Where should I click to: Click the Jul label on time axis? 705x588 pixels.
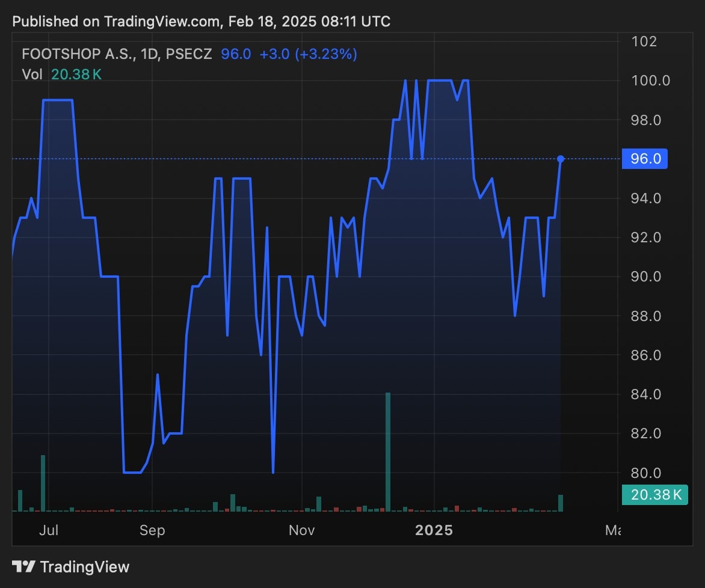point(48,530)
